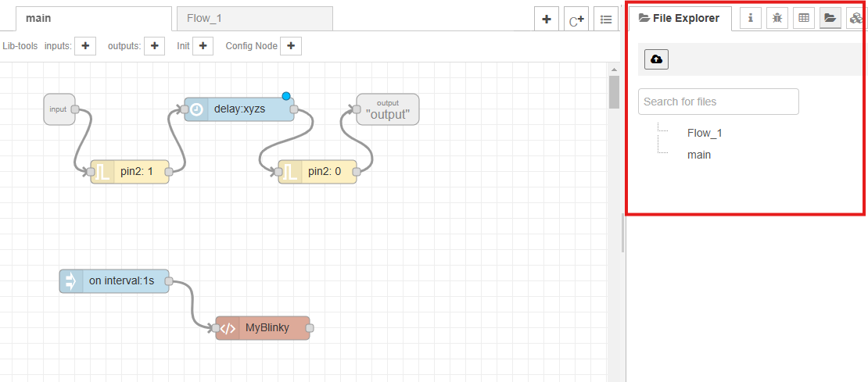
Task: Click the code icon on MyBlinky node
Action: (x=228, y=328)
